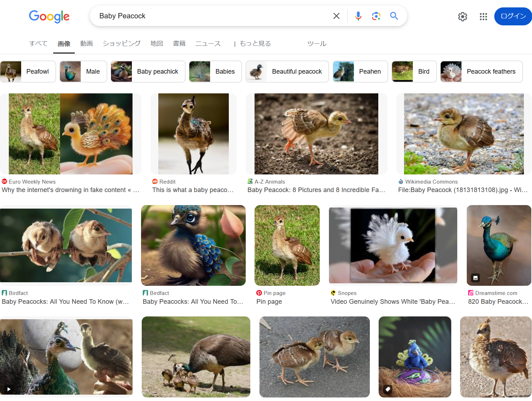Select the Peahen suggestion chip
The height and width of the screenshot is (401, 532).
(x=360, y=72)
